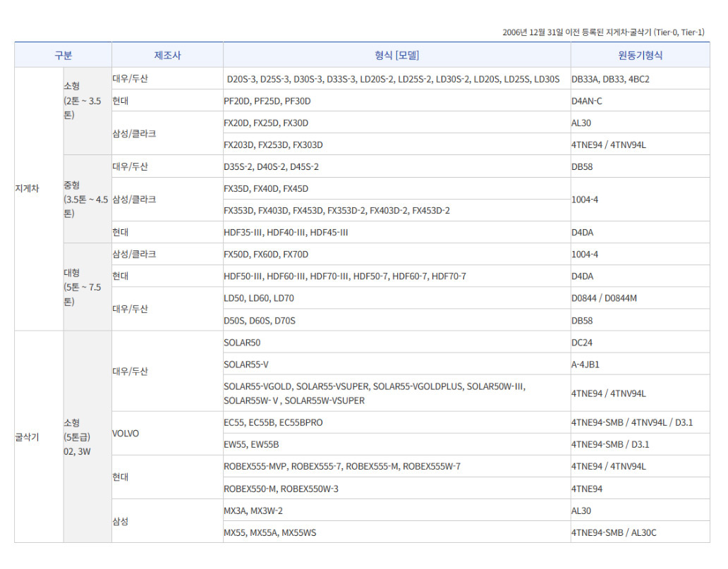Click the D0844 / D0844M engine cell
Image resolution: width=728 pixels, height=569 pixels.
click(x=641, y=298)
